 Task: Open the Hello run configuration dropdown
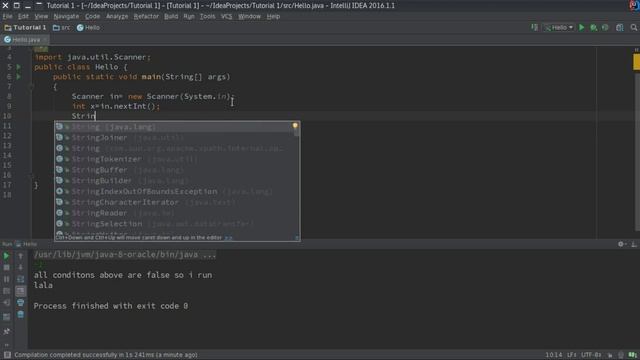click(559, 27)
